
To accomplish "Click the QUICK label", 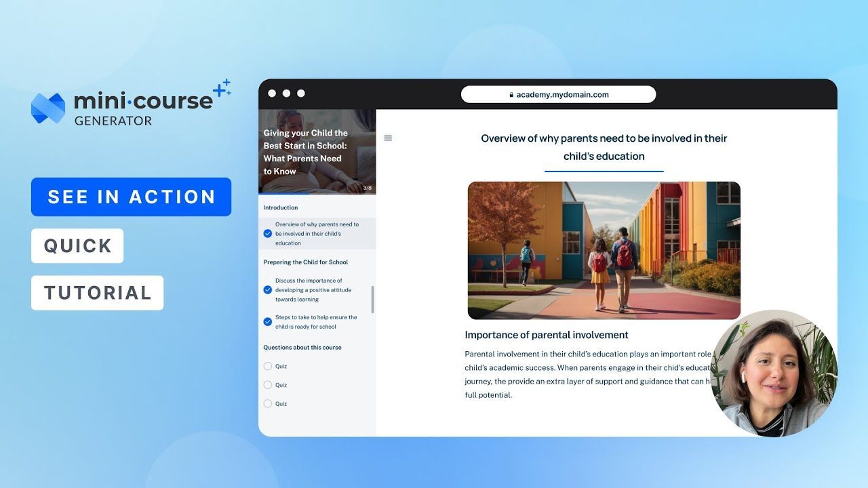I will click(77, 246).
